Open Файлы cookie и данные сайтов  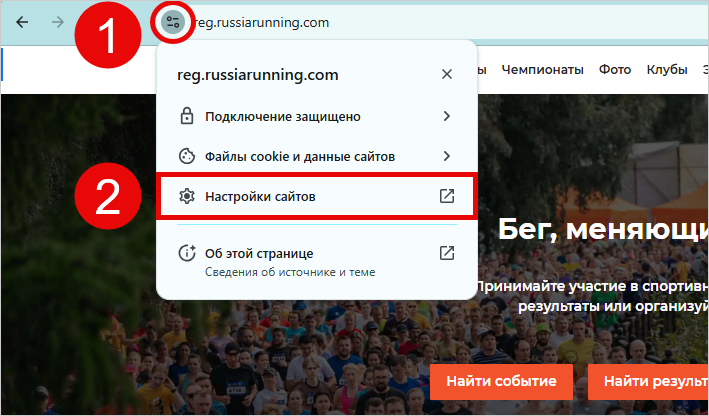tap(317, 156)
